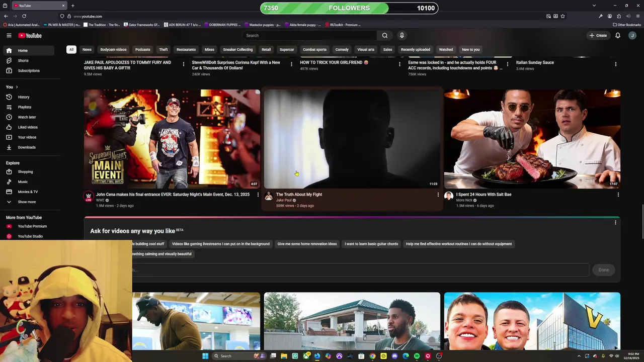Select the Sneaker Collecting chip

[237, 49]
